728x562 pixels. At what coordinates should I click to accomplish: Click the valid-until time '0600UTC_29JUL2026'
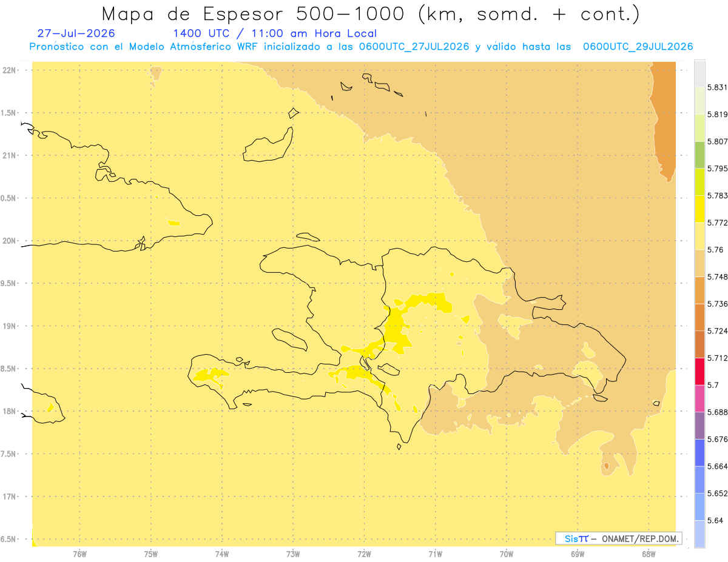[638, 47]
